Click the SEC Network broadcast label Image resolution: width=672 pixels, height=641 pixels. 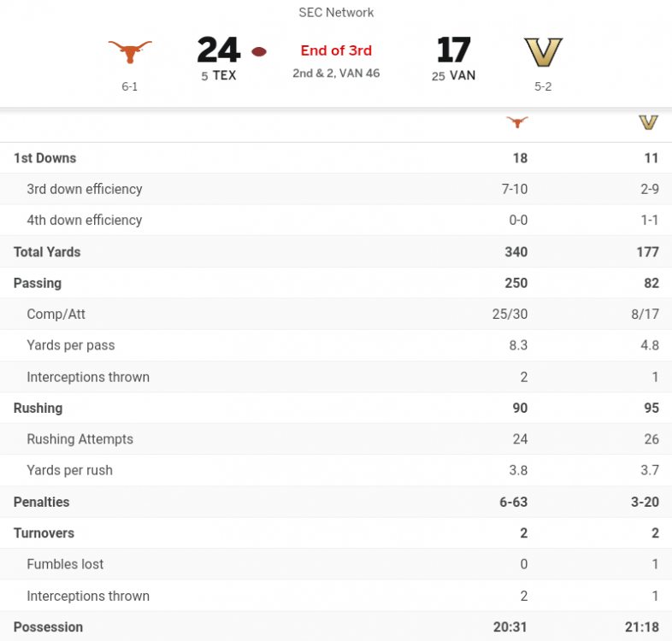[x=336, y=13]
